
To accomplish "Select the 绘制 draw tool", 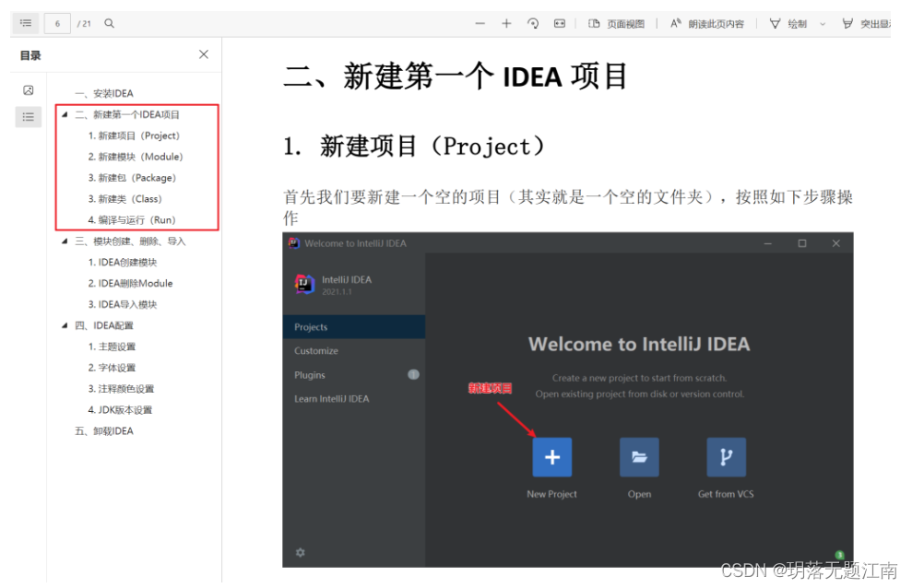I will pos(788,24).
